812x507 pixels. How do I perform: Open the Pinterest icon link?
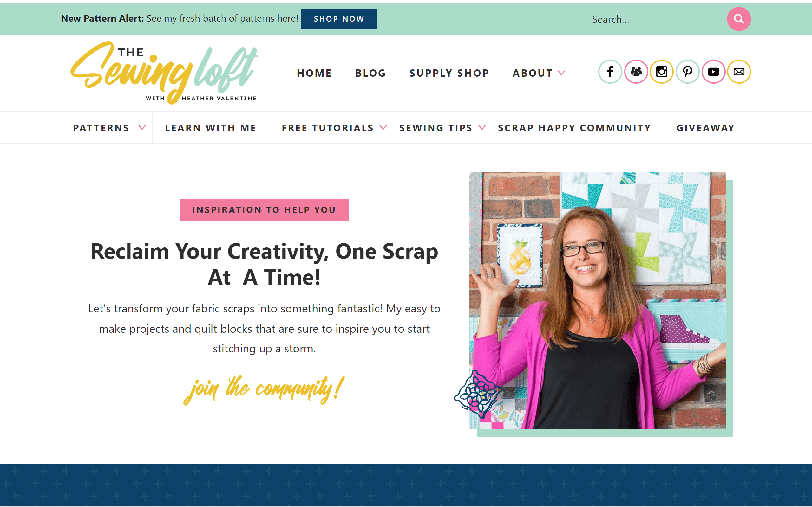687,72
